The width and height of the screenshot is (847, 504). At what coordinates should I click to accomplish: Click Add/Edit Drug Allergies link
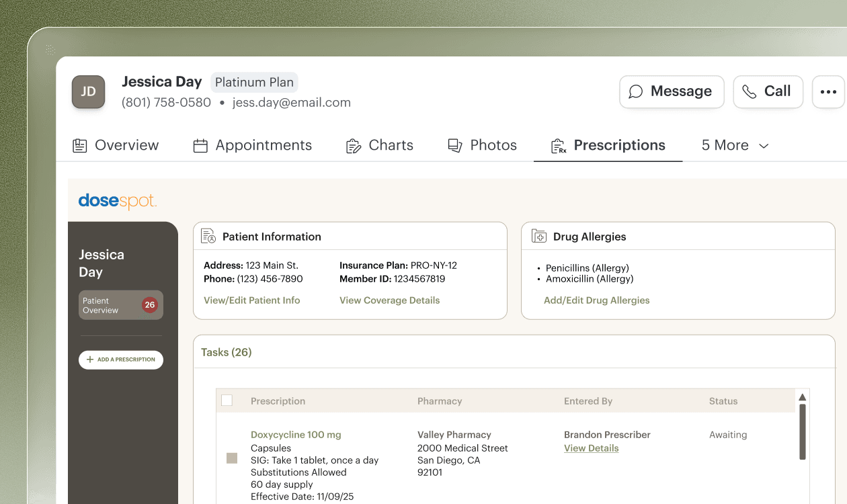coord(597,300)
